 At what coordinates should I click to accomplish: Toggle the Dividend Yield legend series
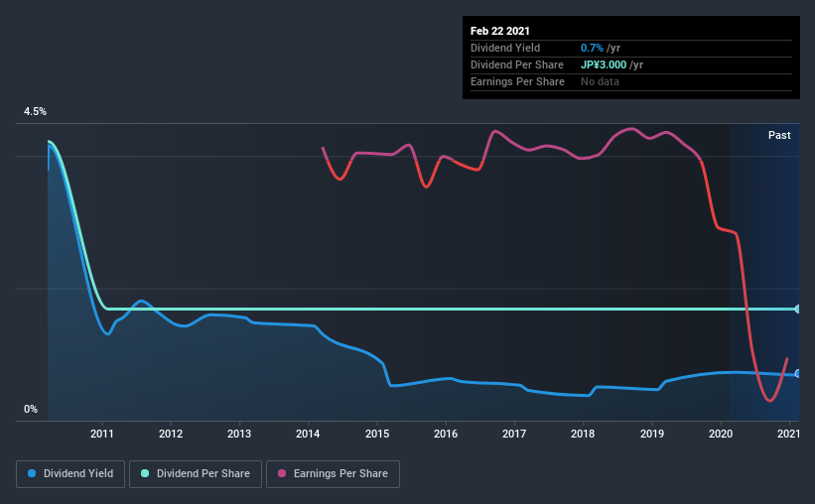(x=70, y=474)
